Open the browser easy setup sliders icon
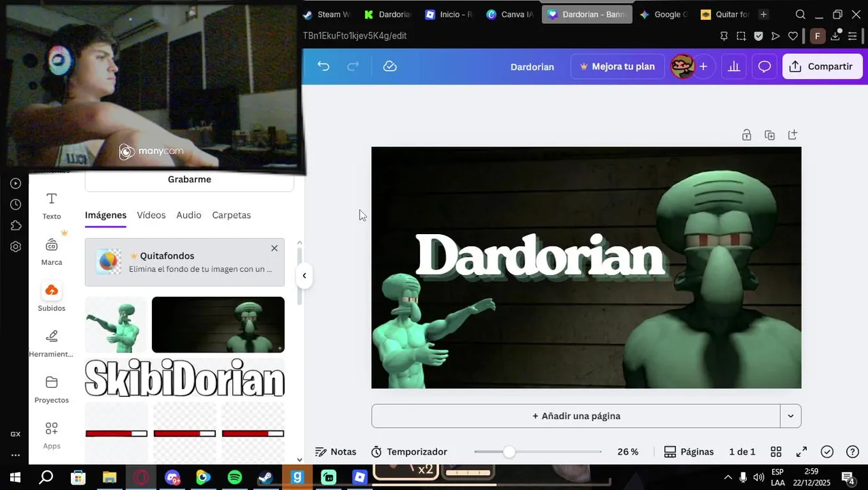Image resolution: width=868 pixels, height=490 pixels. [x=852, y=36]
